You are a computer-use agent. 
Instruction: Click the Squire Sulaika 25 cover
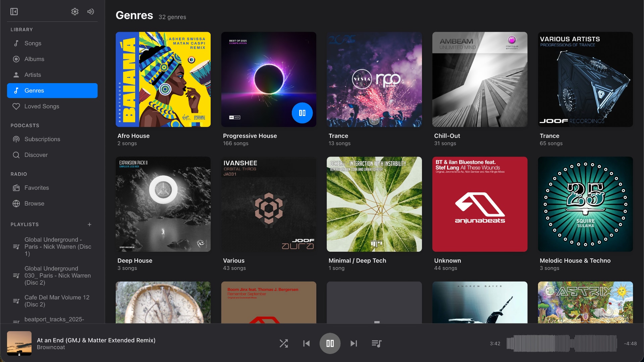coord(585,204)
